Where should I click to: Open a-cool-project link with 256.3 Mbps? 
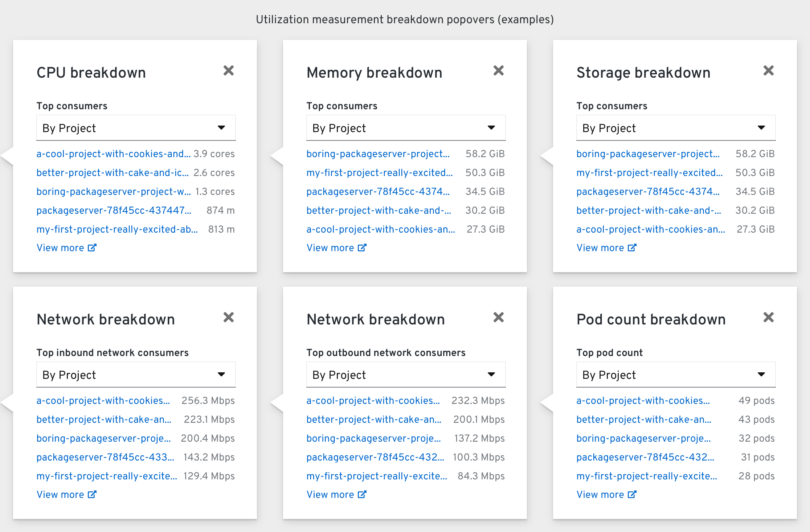click(103, 401)
